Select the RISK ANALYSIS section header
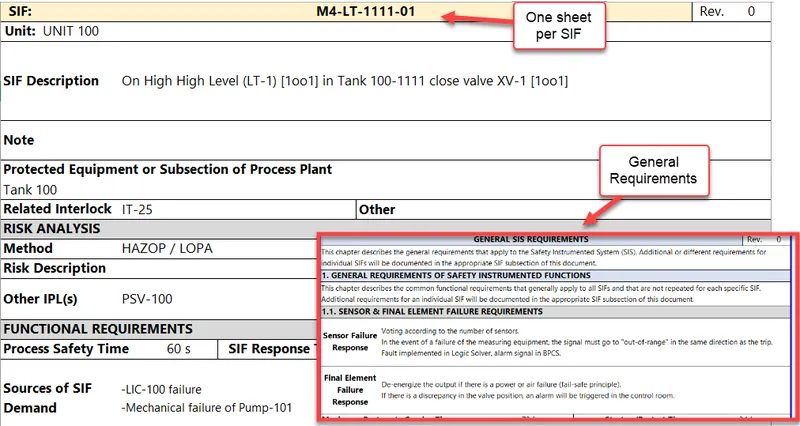800x426 pixels. pos(52,229)
